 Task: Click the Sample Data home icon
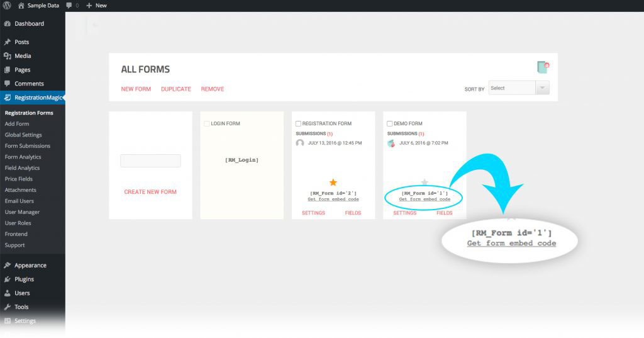click(x=21, y=5)
